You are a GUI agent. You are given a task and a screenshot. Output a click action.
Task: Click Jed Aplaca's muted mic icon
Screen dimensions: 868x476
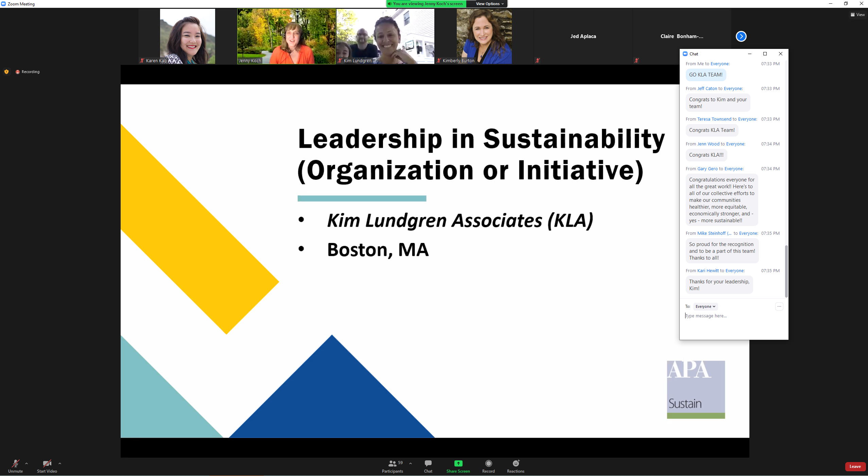click(x=538, y=60)
